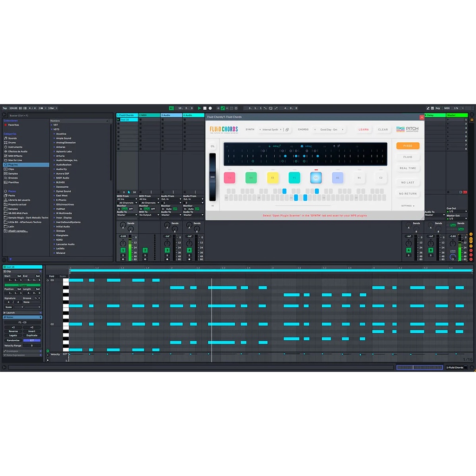Viewport: 476px width, 476px height.
Task: Toggle track 1 activator button
Action: pos(123,250)
